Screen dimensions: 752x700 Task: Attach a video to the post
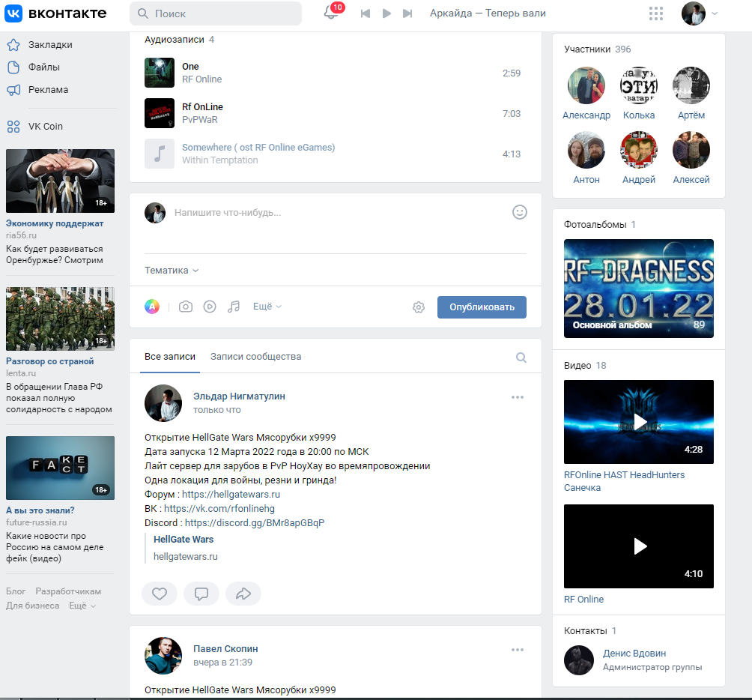point(210,307)
